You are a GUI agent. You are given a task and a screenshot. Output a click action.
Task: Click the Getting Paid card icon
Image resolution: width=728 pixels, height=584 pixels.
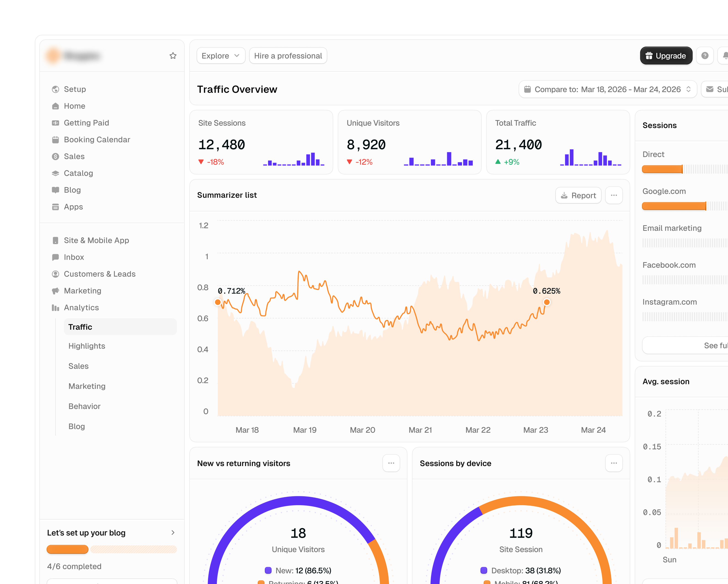click(55, 123)
